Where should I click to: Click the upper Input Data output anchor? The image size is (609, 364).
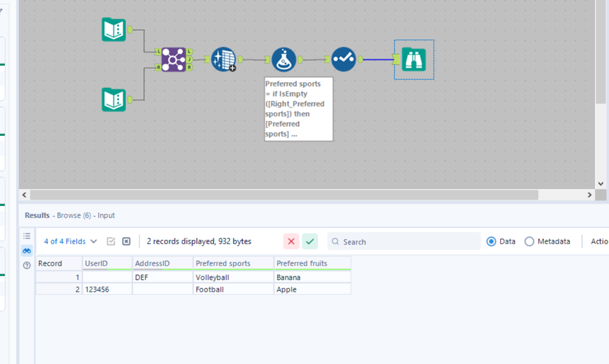coord(130,29)
